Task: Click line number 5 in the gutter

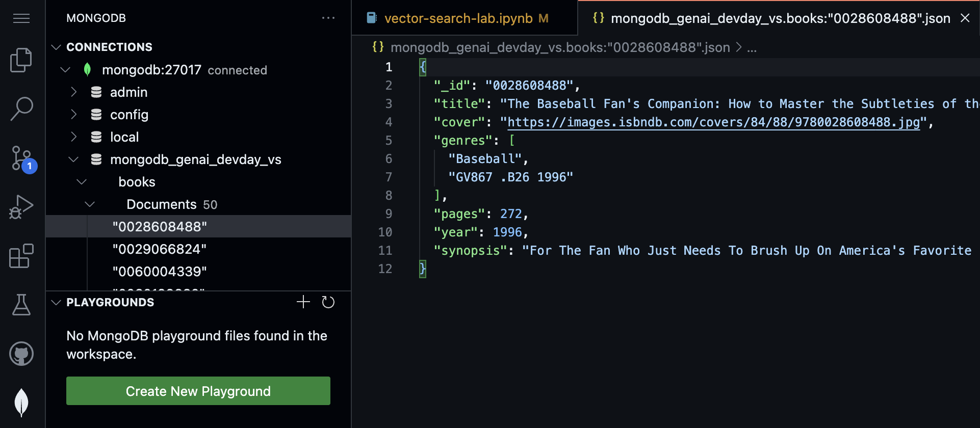Action: [x=389, y=141]
